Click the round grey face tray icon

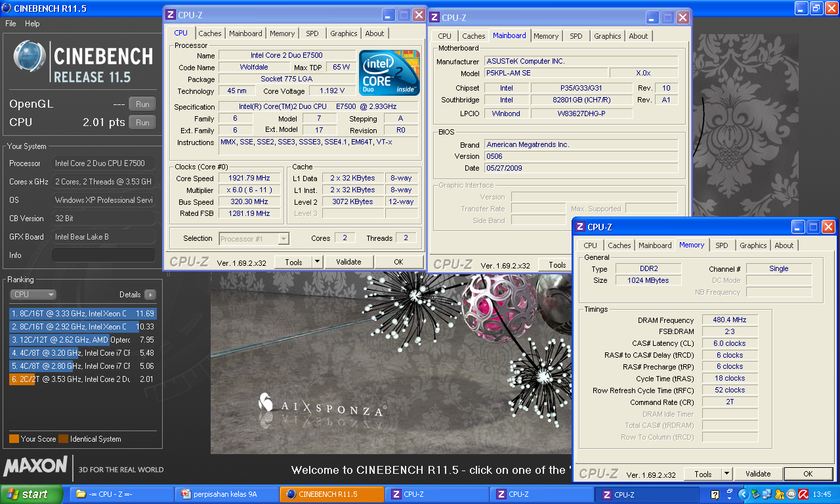791,494
